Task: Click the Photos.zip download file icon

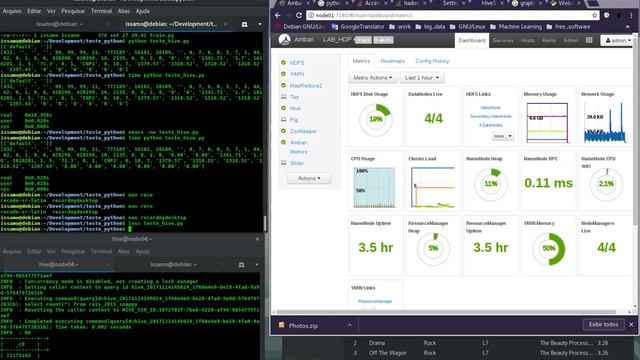Action: coord(281,325)
